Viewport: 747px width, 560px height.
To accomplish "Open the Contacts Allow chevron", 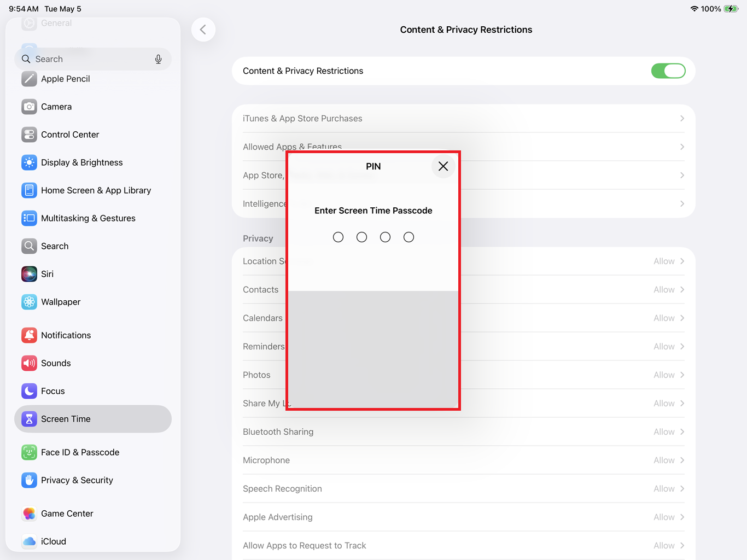I will point(682,290).
